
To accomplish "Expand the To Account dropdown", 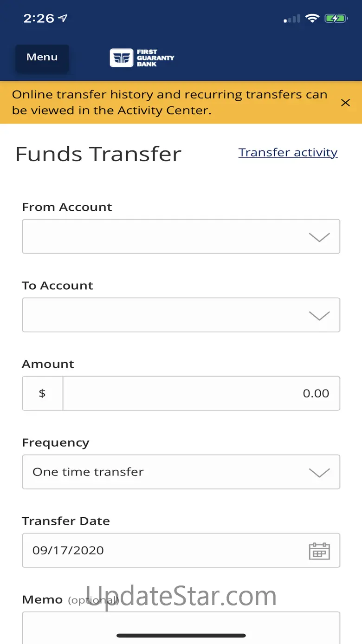I will tap(181, 315).
